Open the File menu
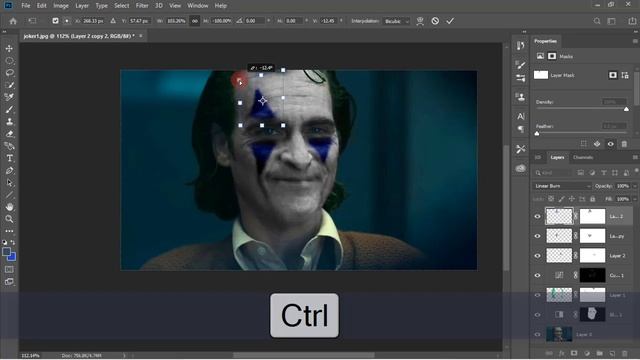Screen dimensions: 640x360 tap(25, 6)
